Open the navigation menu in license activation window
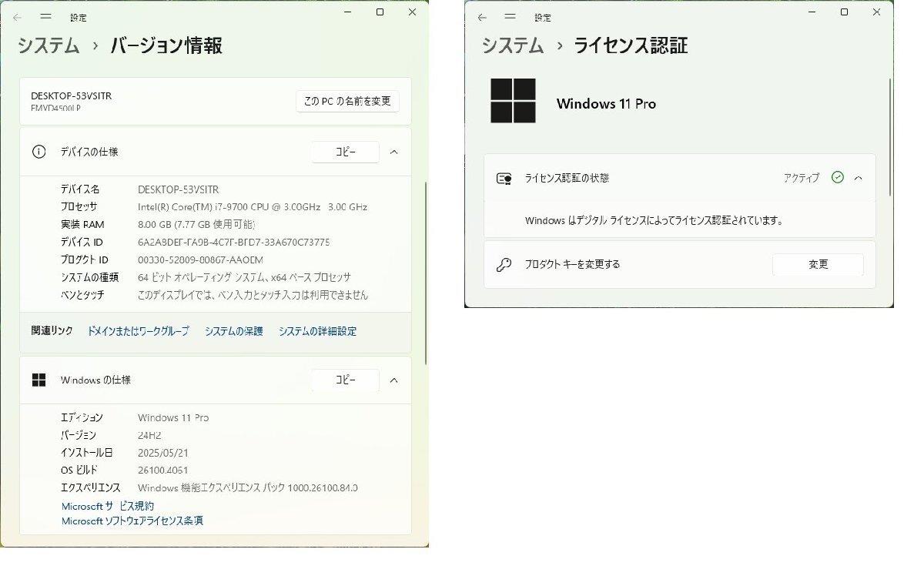Image resolution: width=924 pixels, height=576 pixels. coord(511,17)
